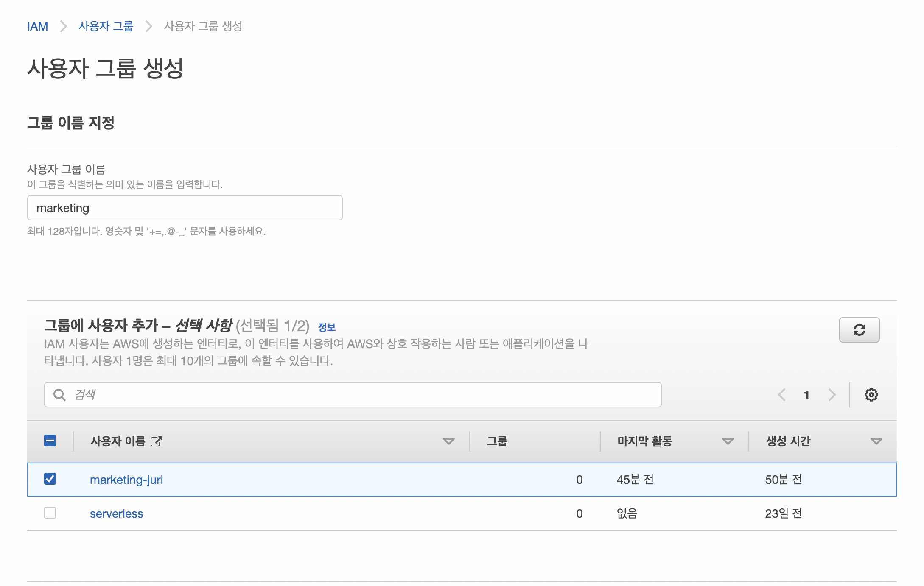The image size is (924, 586).
Task: Open IAM breadcrumb link
Action: tap(37, 26)
